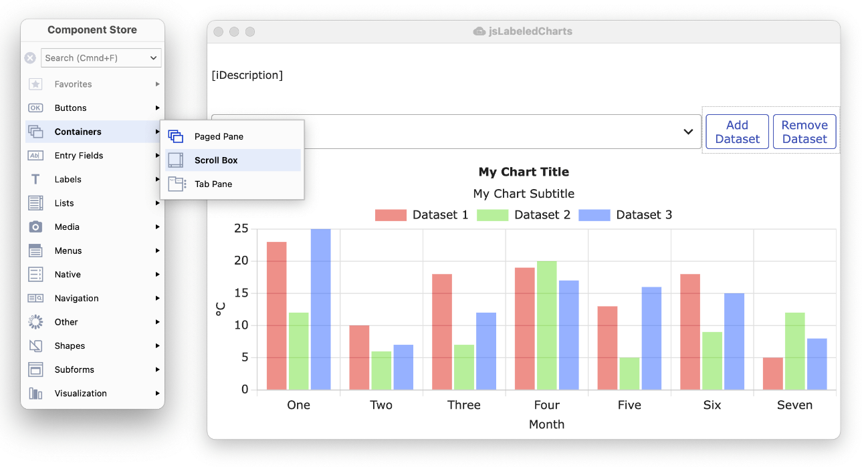868x467 pixels.
Task: Click the Other spinner icon
Action: [x=35, y=322]
